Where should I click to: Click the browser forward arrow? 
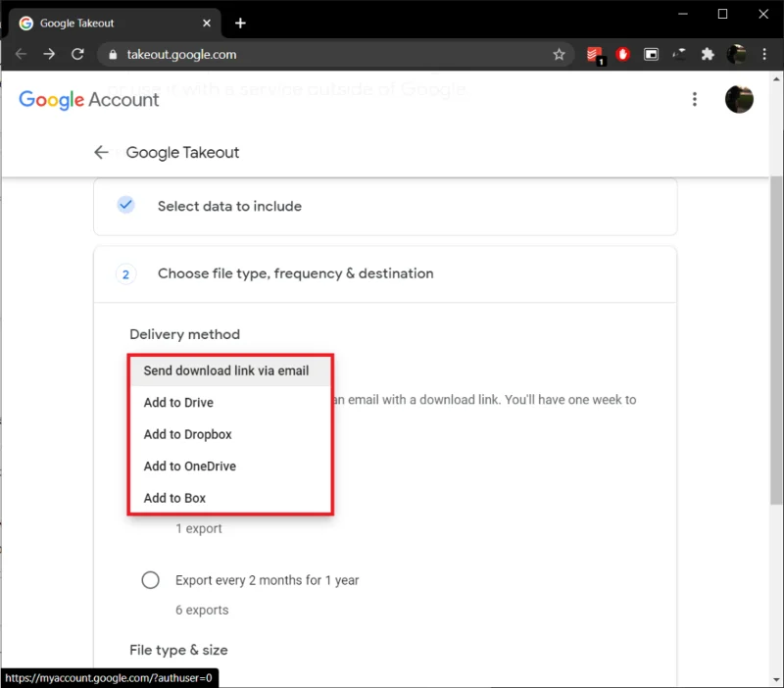point(49,54)
